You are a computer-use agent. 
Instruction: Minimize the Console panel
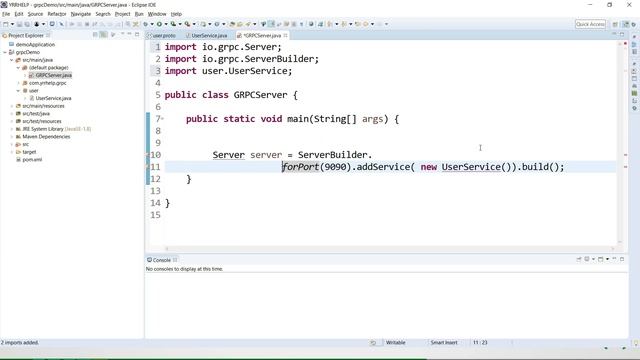[x=614, y=258]
